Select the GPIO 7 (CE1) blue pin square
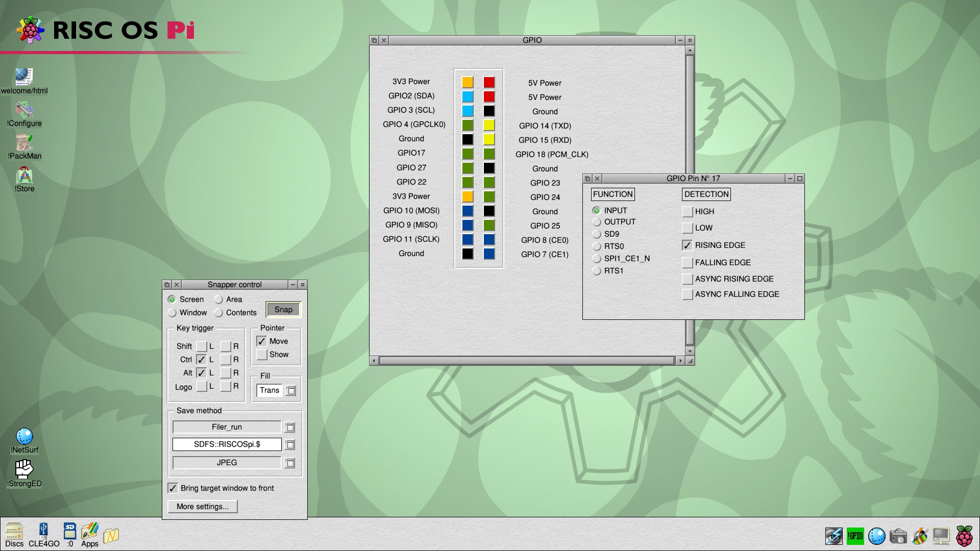The width and height of the screenshot is (980, 551). 489,254
